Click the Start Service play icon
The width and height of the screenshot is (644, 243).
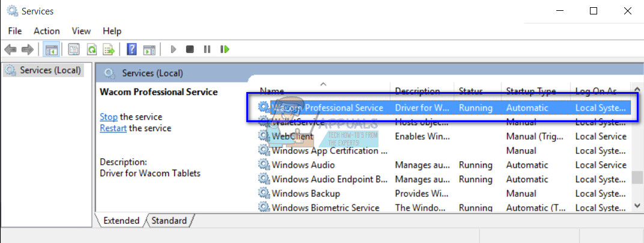tap(174, 50)
